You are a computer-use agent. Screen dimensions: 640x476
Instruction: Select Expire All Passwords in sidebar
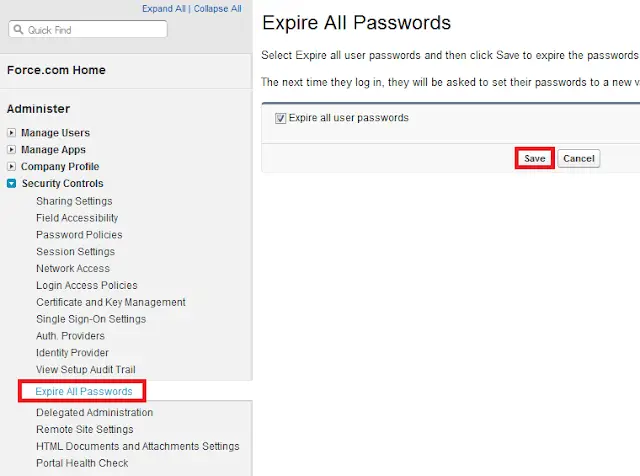84,391
